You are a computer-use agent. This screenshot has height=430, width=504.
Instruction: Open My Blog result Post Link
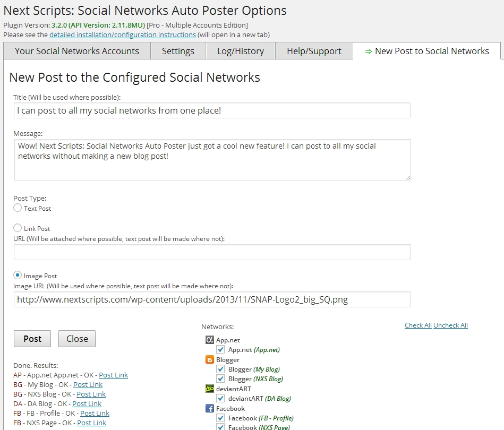tap(88, 385)
